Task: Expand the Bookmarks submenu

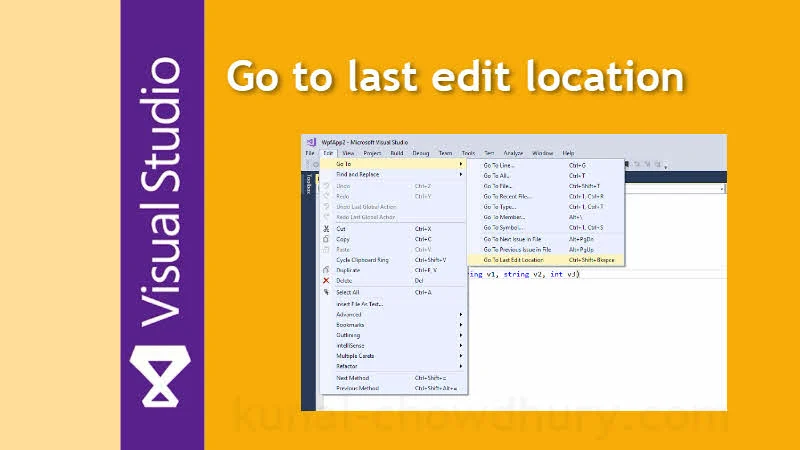Action: 393,325
